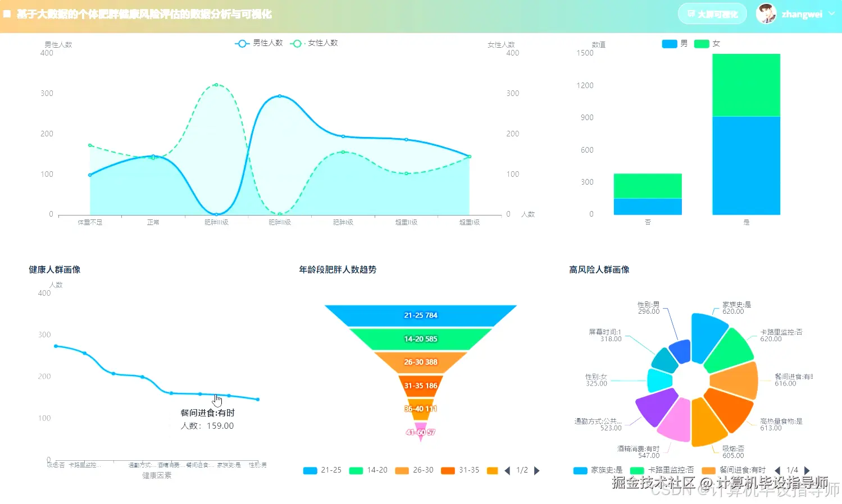This screenshot has width=842, height=504.
Task: Click the green portion of the 否 bar
Action: click(x=648, y=186)
